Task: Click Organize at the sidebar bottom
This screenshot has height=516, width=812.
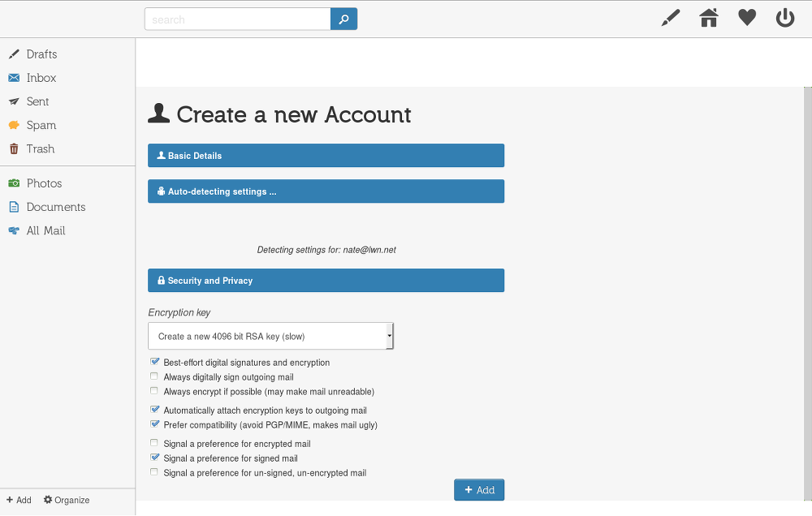Action: point(67,500)
